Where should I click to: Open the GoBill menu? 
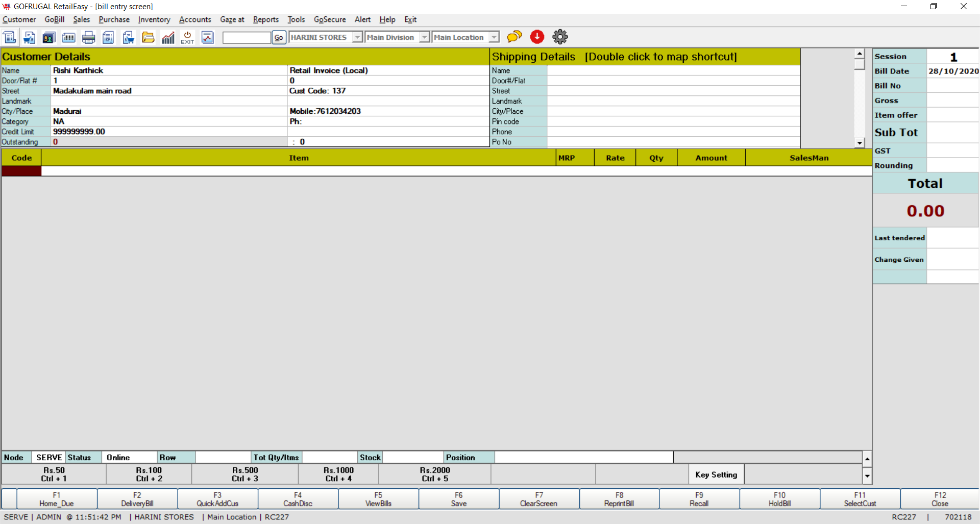(55, 19)
